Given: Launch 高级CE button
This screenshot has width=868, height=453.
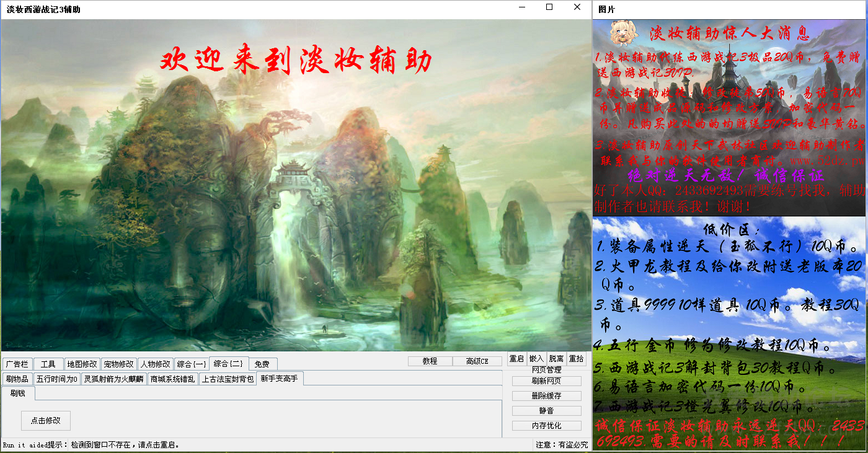Looking at the screenshot, I should coord(477,361).
